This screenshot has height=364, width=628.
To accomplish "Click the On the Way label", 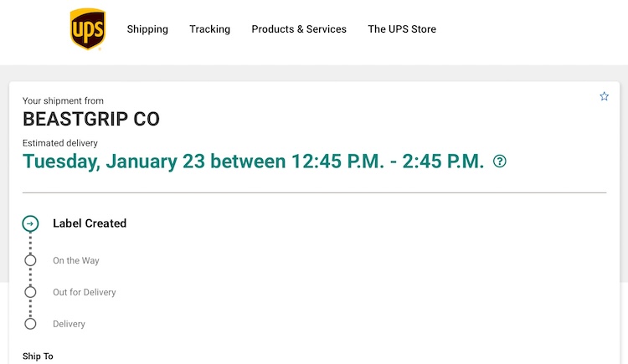I will point(76,261).
